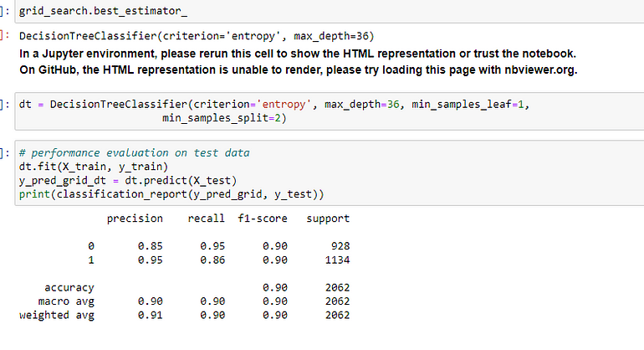Click the grid_search.best_estimator_ code cell

pyautogui.click(x=330, y=12)
